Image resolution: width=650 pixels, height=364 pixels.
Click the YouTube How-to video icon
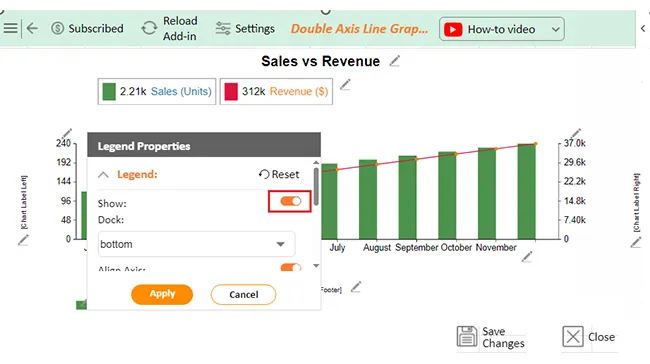coord(453,29)
